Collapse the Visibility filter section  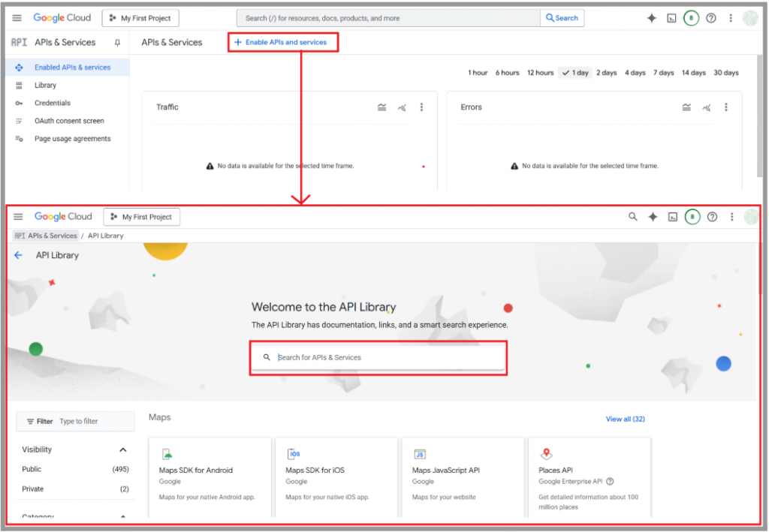(123, 449)
